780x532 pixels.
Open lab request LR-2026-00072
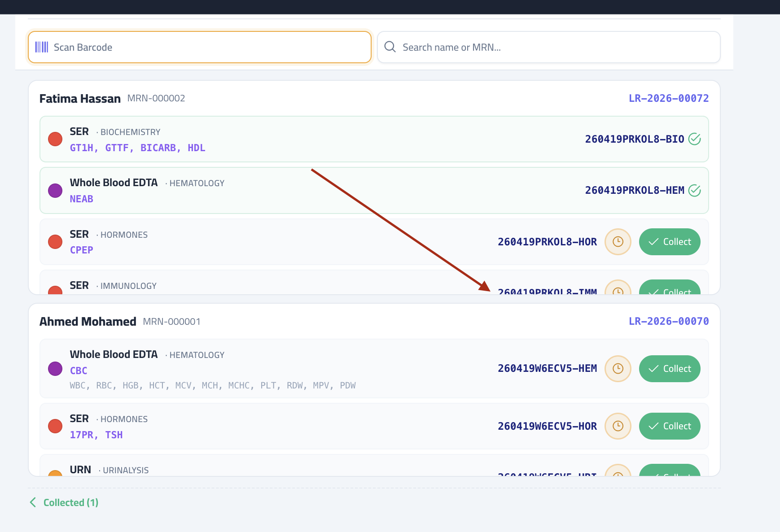[668, 98]
